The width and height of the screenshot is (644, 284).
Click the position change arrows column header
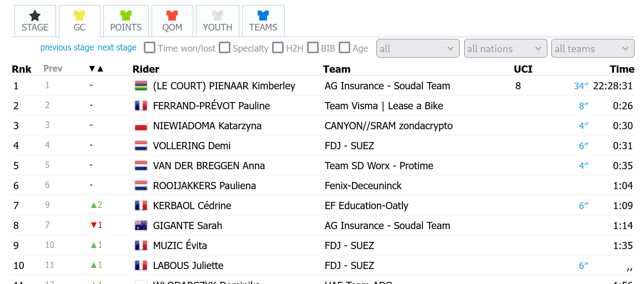pos(97,69)
